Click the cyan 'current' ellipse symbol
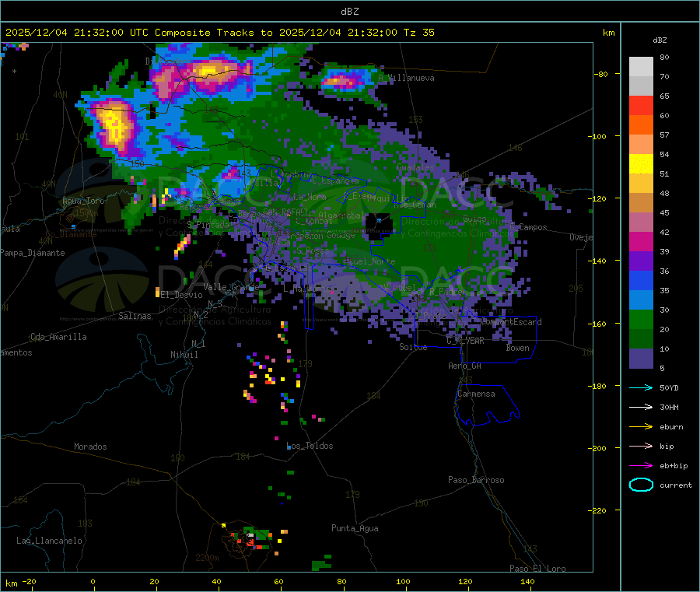This screenshot has width=700, height=592. pyautogui.click(x=641, y=485)
